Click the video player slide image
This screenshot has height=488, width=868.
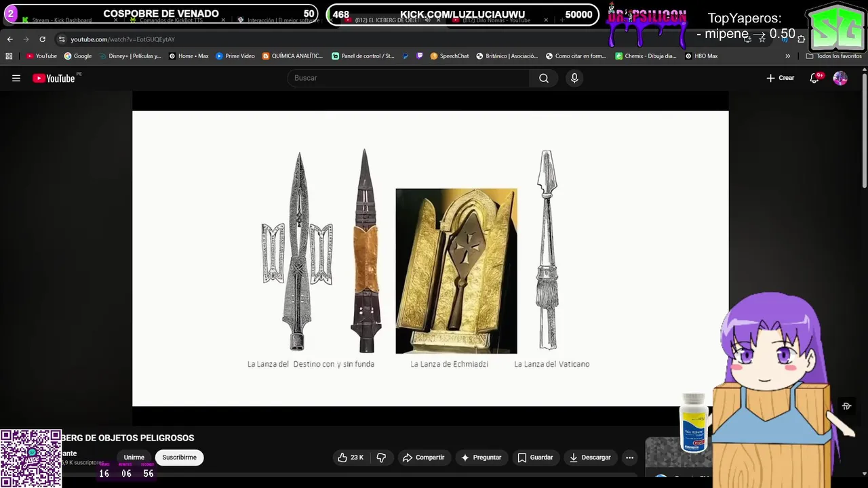click(x=430, y=258)
